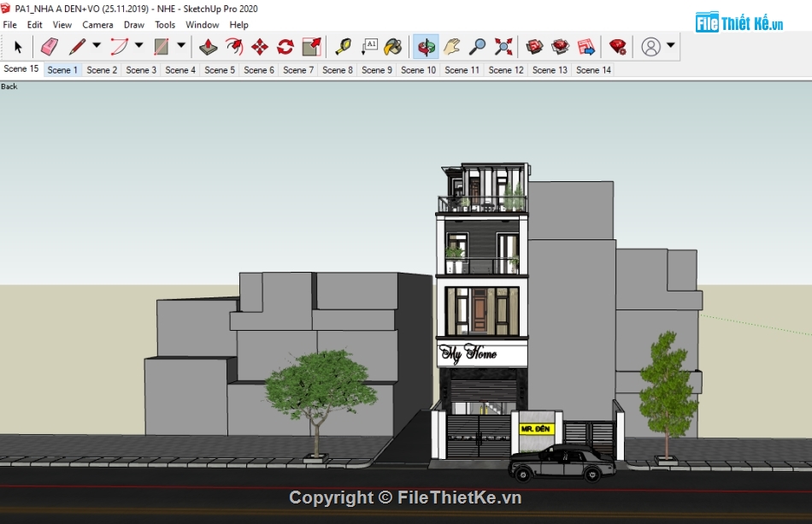Toggle the Orbit tool

427,47
